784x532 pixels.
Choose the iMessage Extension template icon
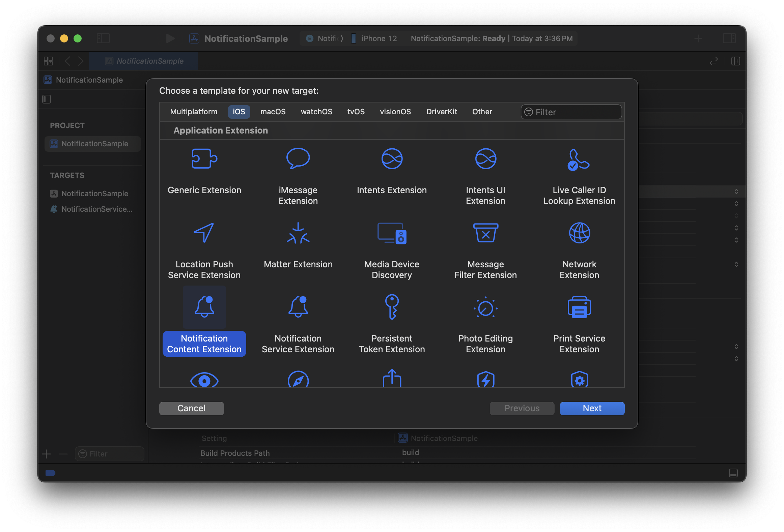[298, 158]
